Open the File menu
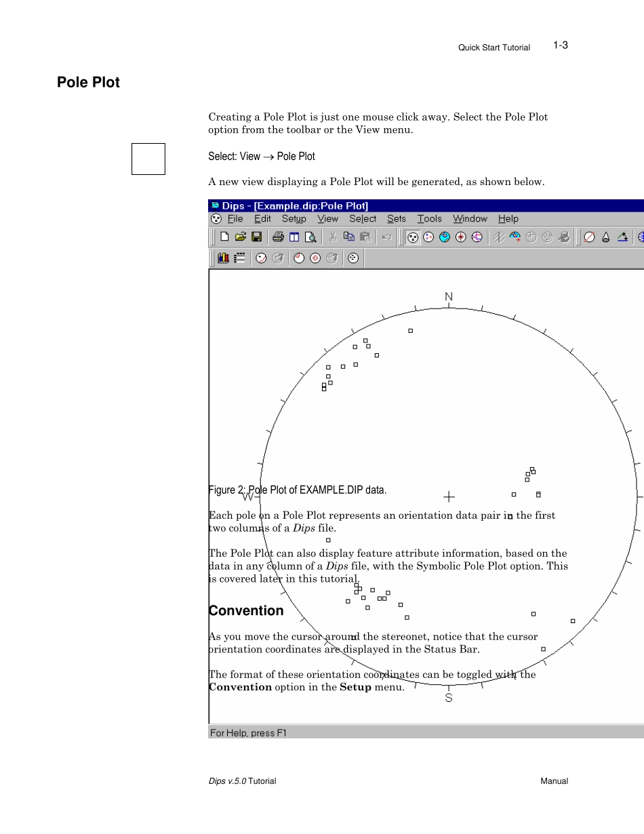The width and height of the screenshot is (644, 834). click(235, 218)
